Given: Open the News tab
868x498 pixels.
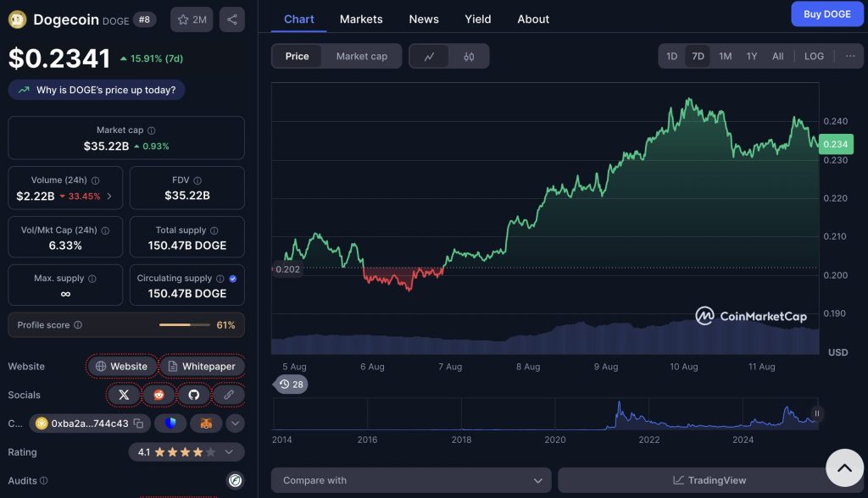Looking at the screenshot, I should [x=424, y=19].
